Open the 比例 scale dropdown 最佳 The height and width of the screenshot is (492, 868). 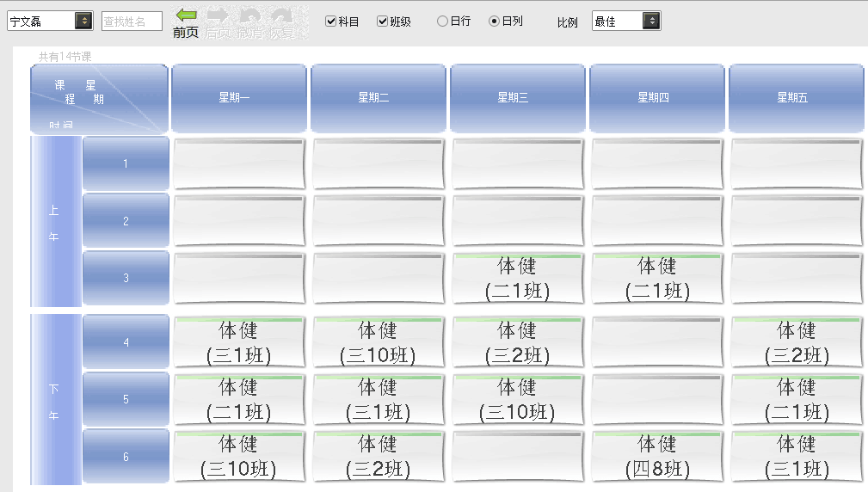[626, 21]
